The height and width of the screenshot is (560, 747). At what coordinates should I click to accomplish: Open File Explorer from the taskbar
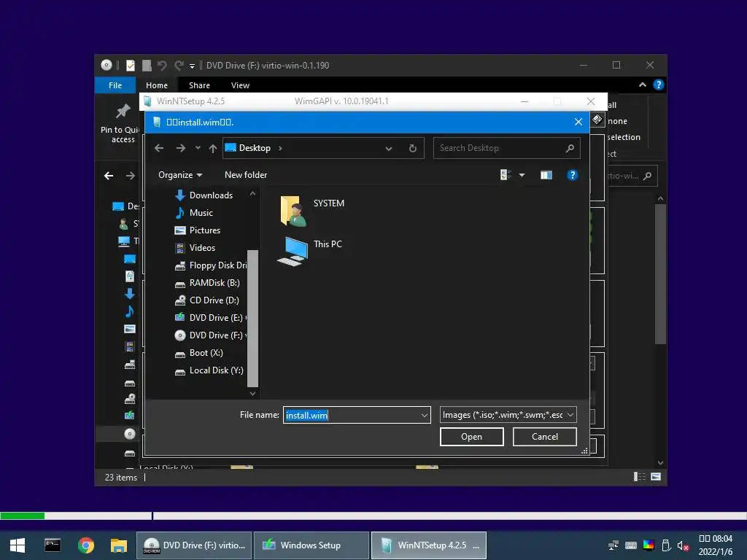tap(119, 545)
